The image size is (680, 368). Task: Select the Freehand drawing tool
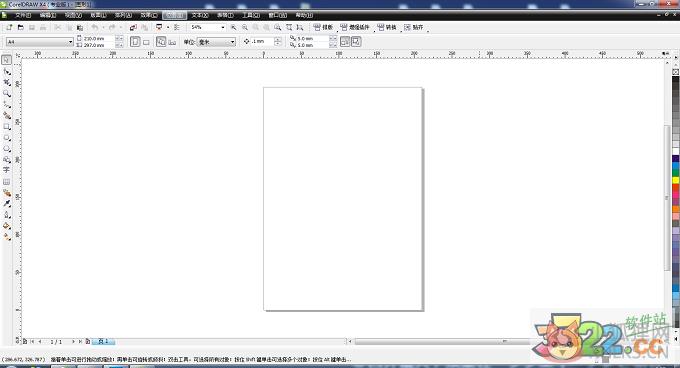7,104
